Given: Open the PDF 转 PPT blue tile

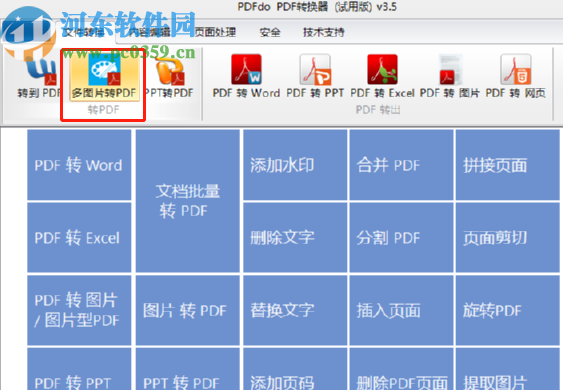Looking at the screenshot, I should click(x=79, y=369).
